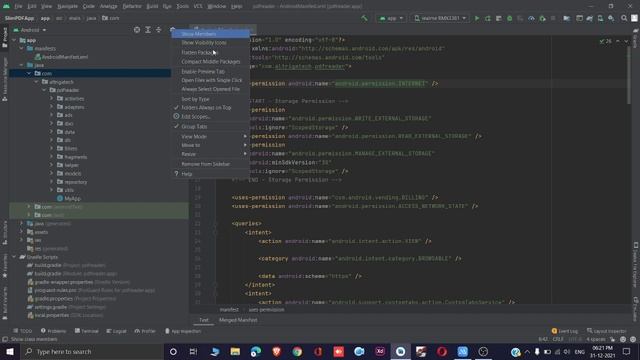Click the Android Studio logo icon
640x360 pixels.
[7, 6]
